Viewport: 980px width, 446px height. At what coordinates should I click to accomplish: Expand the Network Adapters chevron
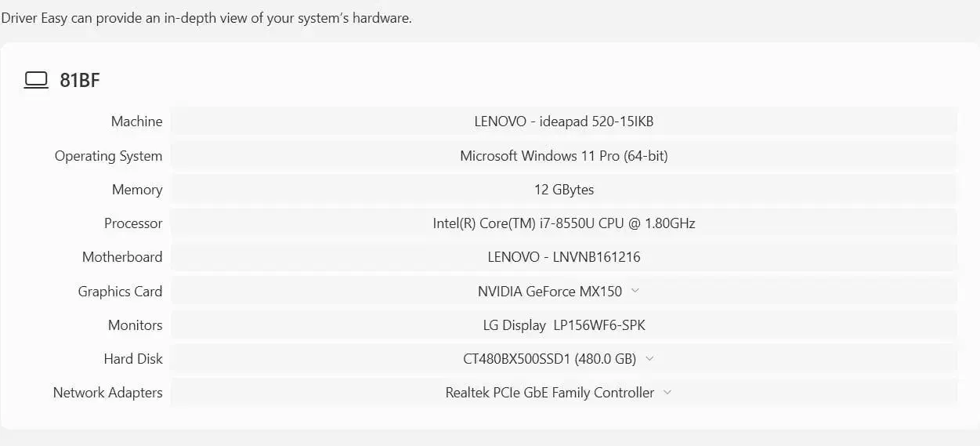pos(667,393)
